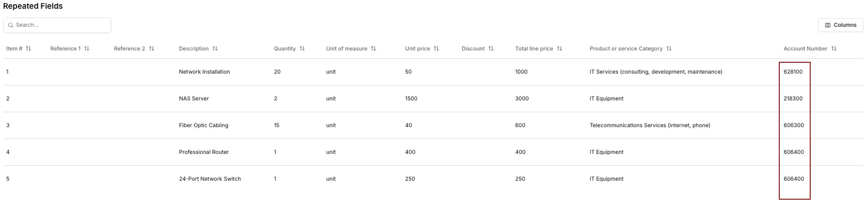
Task: Click the Reference 2 header label
Action: click(x=129, y=48)
